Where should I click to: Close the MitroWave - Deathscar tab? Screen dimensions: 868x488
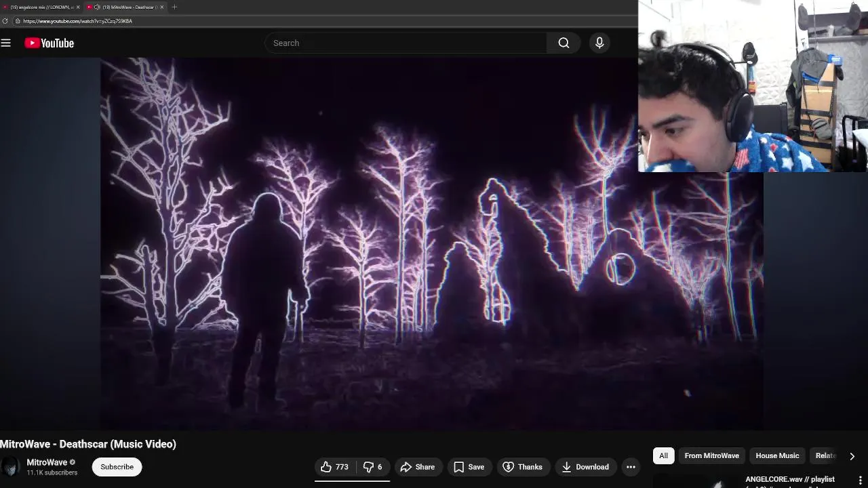(162, 7)
